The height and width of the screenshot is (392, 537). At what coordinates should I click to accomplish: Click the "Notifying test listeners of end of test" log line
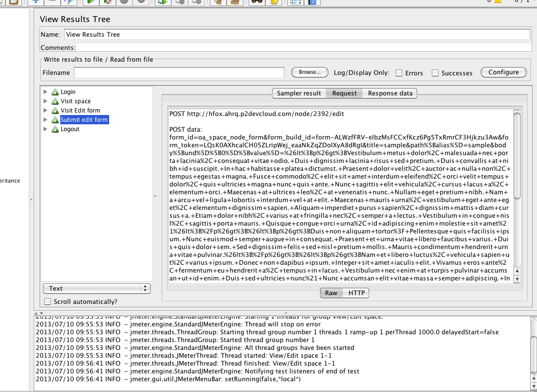coord(197,371)
